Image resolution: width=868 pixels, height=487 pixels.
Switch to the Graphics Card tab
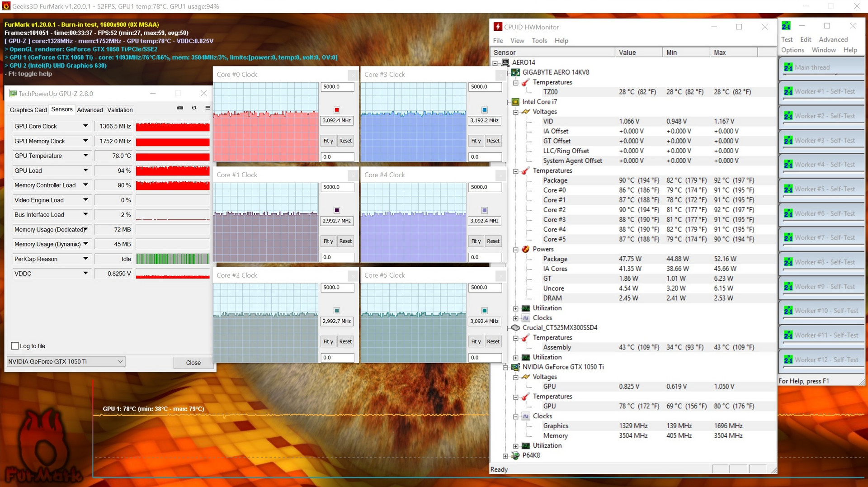coord(28,110)
